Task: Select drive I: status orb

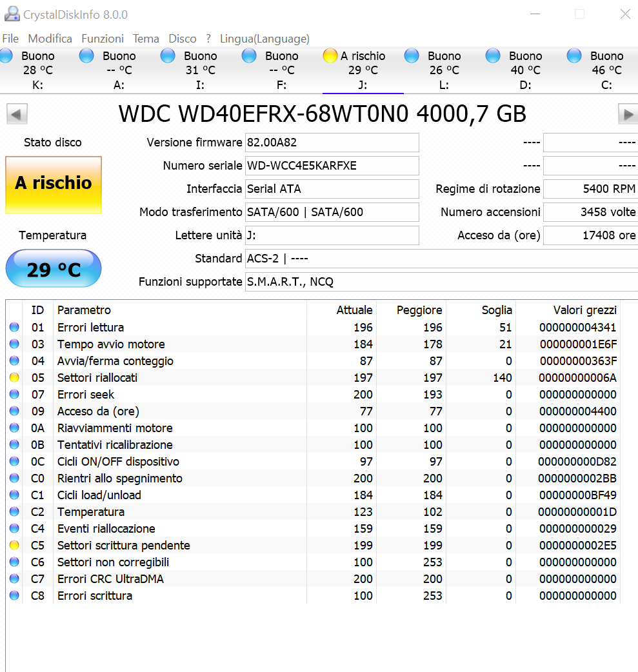Action: click(168, 55)
